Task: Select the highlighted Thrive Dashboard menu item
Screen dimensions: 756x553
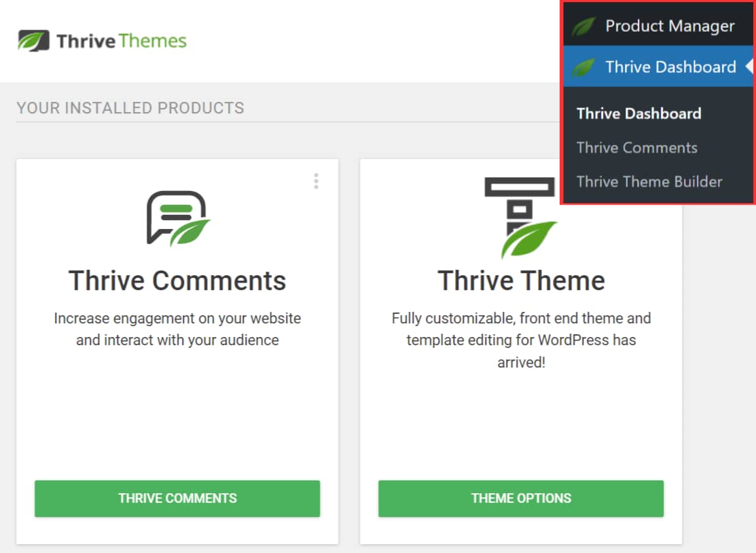Action: (x=658, y=67)
